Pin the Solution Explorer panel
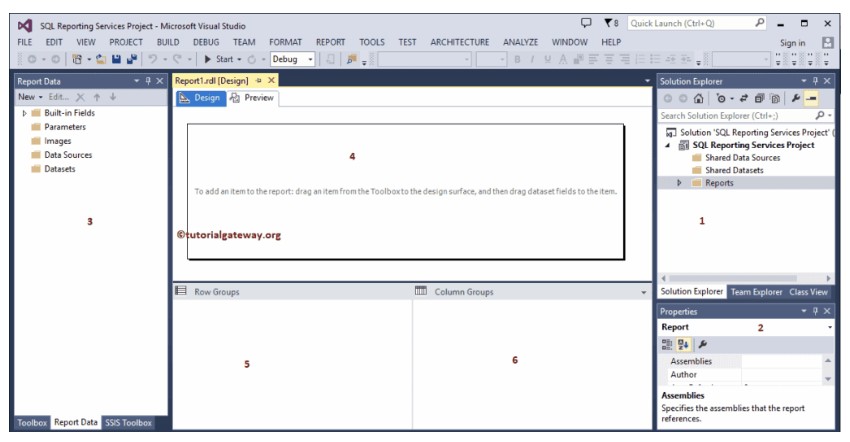This screenshot has height=442, width=850. tap(815, 81)
